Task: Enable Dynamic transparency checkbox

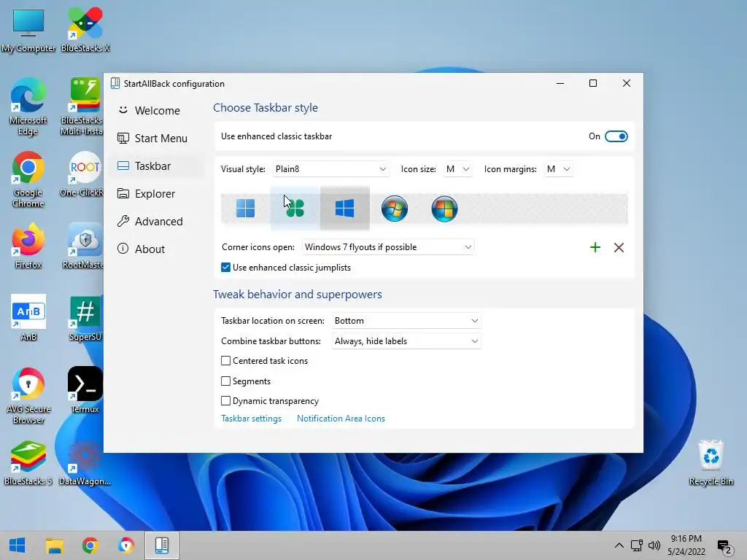Action: tap(226, 401)
